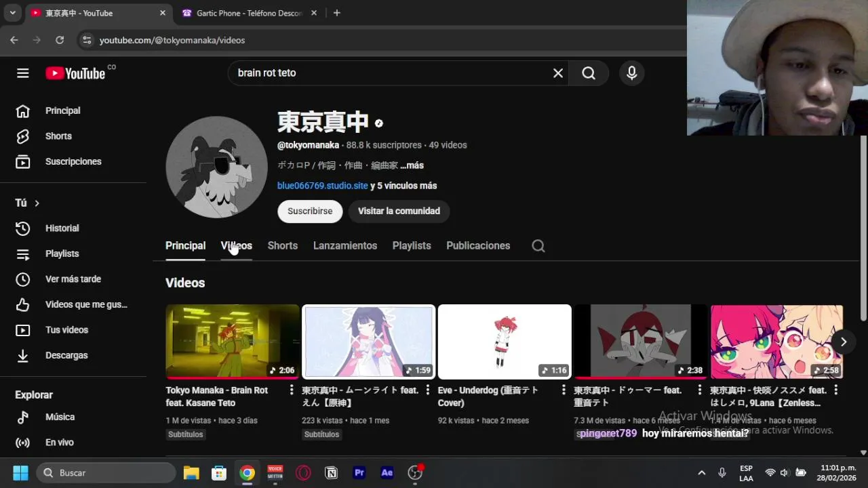
Task: Start voice search with the microphone icon
Action: coord(632,73)
